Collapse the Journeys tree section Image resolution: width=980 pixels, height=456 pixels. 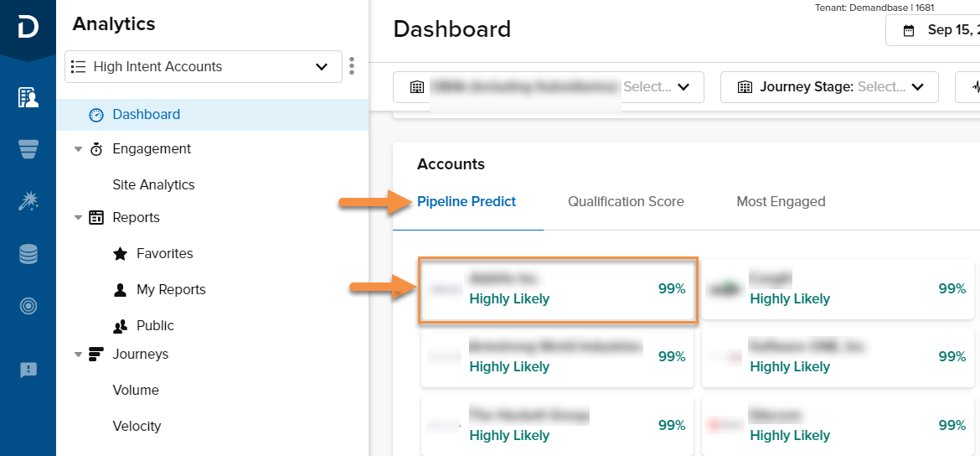click(78, 355)
